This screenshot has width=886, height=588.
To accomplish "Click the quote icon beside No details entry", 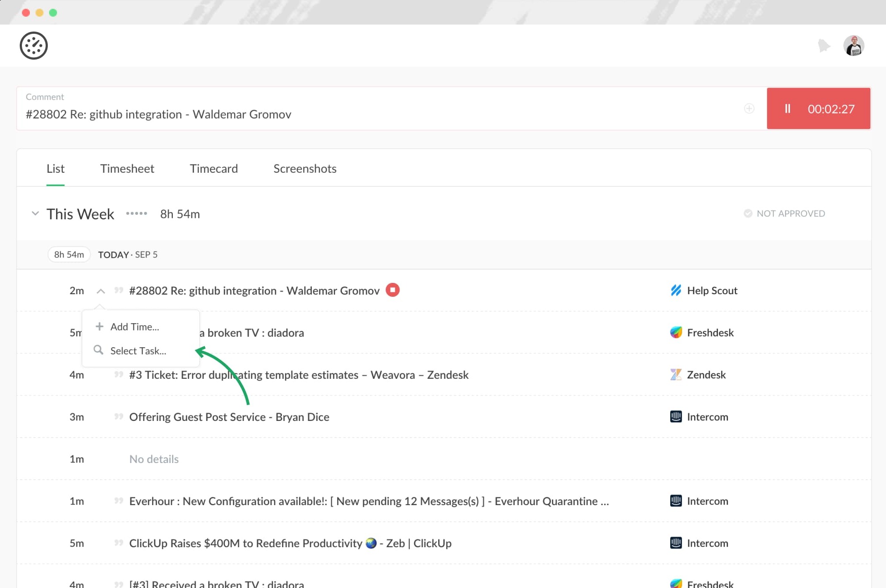I will (x=118, y=459).
